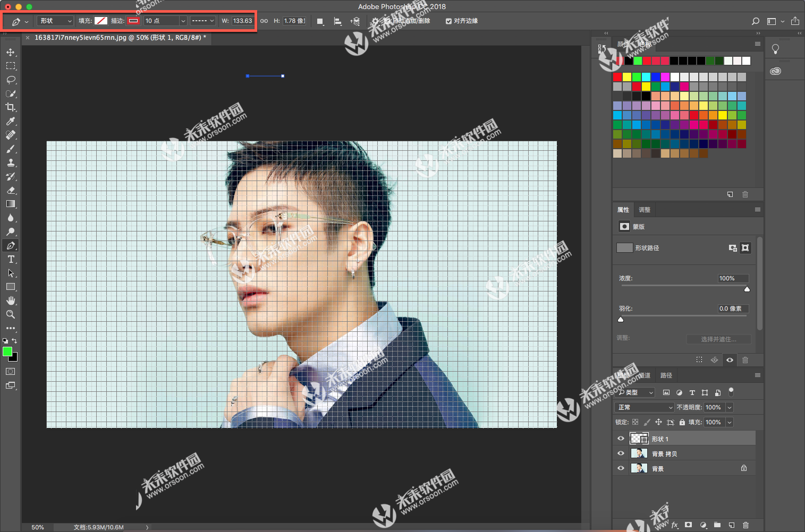This screenshot has width=805, height=532.
Task: Select the Move tool
Action: pyautogui.click(x=11, y=52)
